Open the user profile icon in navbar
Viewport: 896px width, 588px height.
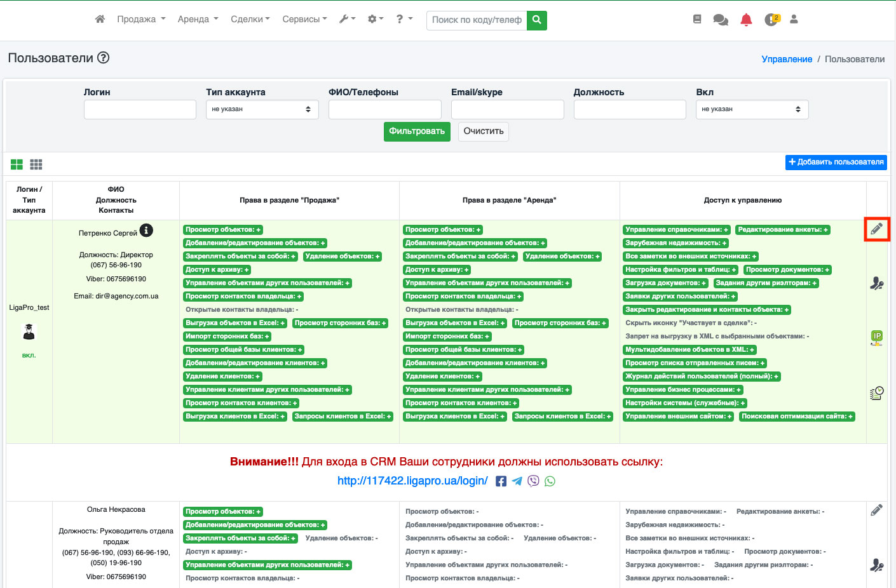pyautogui.click(x=794, y=19)
